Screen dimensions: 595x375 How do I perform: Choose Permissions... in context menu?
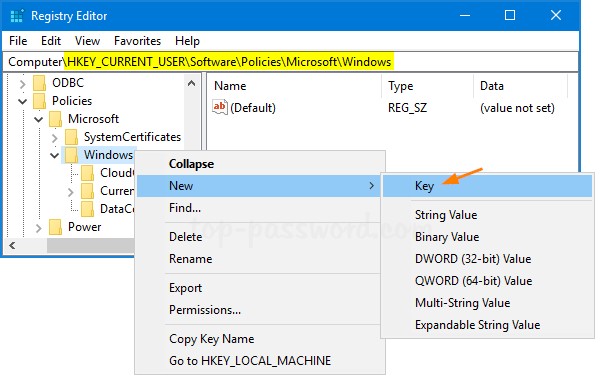click(x=205, y=310)
